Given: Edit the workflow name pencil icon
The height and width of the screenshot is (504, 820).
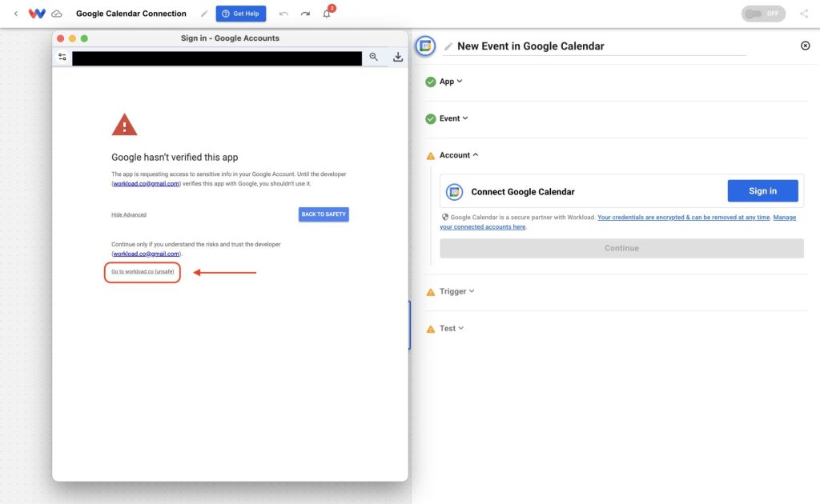Looking at the screenshot, I should [x=204, y=14].
